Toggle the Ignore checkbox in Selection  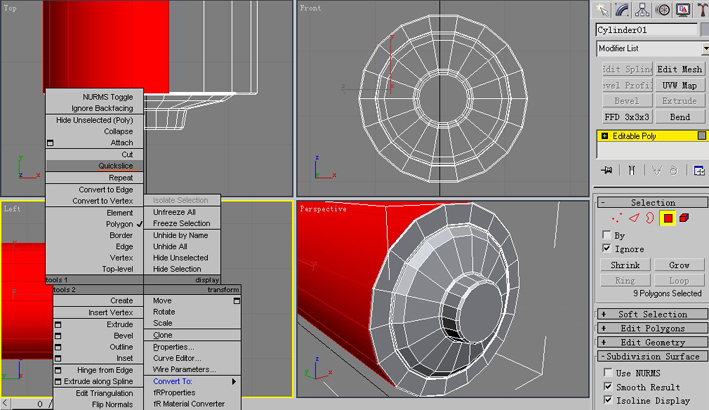pos(607,248)
